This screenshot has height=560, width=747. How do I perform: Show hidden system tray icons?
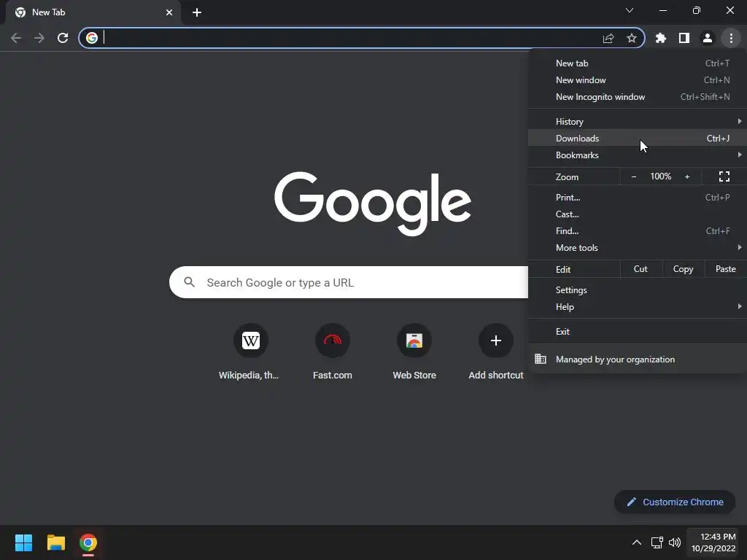click(636, 542)
